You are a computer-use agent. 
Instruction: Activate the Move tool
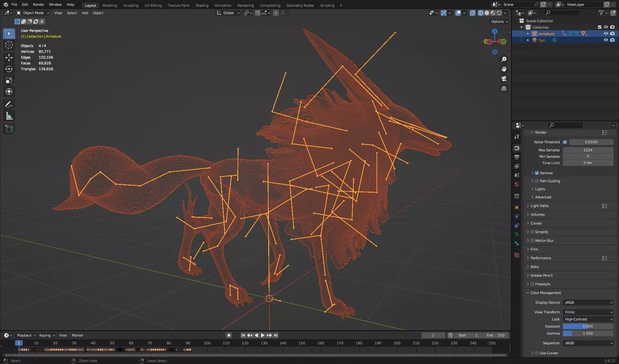pyautogui.click(x=9, y=58)
